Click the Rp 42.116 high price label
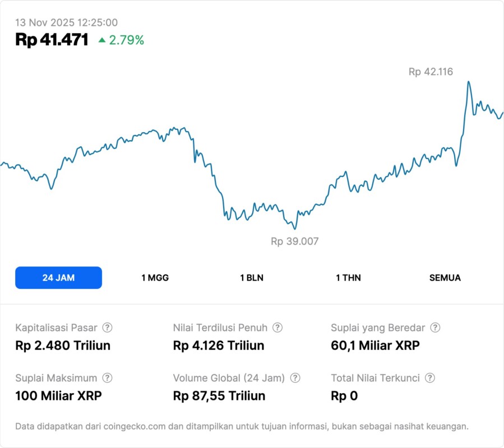 coord(431,72)
